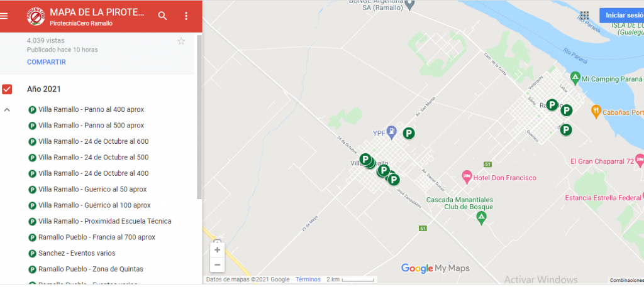Select the Hotel Don Francisco marker
Screen dimensions: 644x287
click(x=467, y=177)
